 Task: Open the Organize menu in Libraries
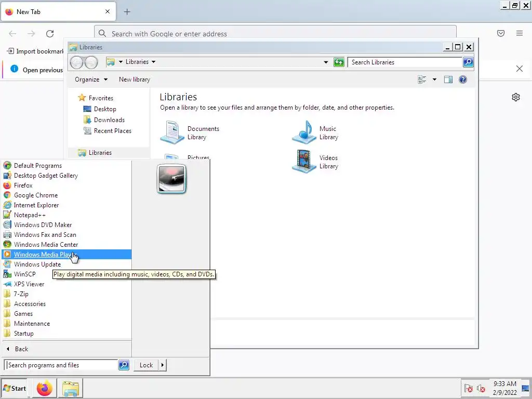[91, 79]
